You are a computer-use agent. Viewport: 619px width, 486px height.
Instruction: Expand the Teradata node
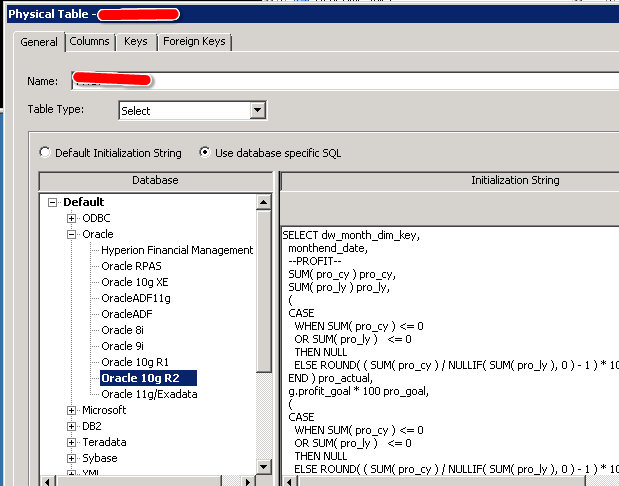71,443
